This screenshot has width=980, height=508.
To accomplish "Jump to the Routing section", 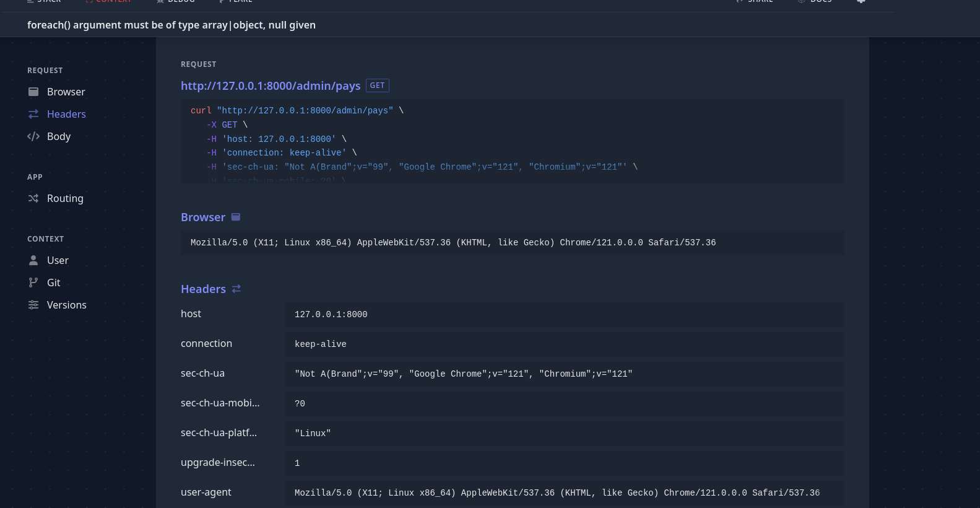I will coord(65,198).
